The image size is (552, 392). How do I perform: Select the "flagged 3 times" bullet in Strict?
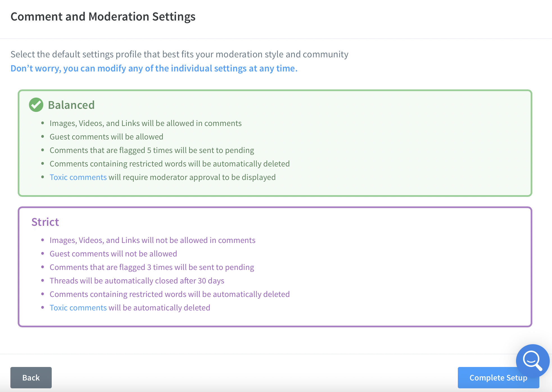[x=152, y=267]
